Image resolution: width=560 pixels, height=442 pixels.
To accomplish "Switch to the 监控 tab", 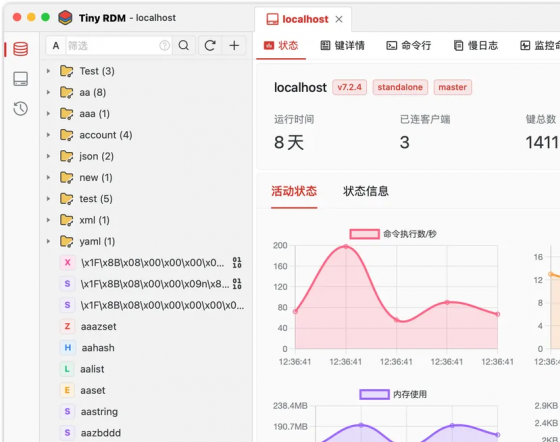I will [540, 45].
